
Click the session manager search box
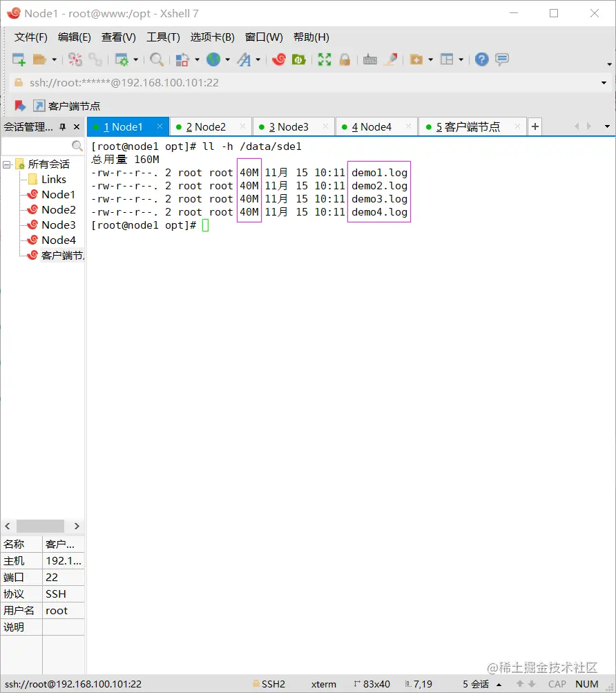click(x=43, y=145)
